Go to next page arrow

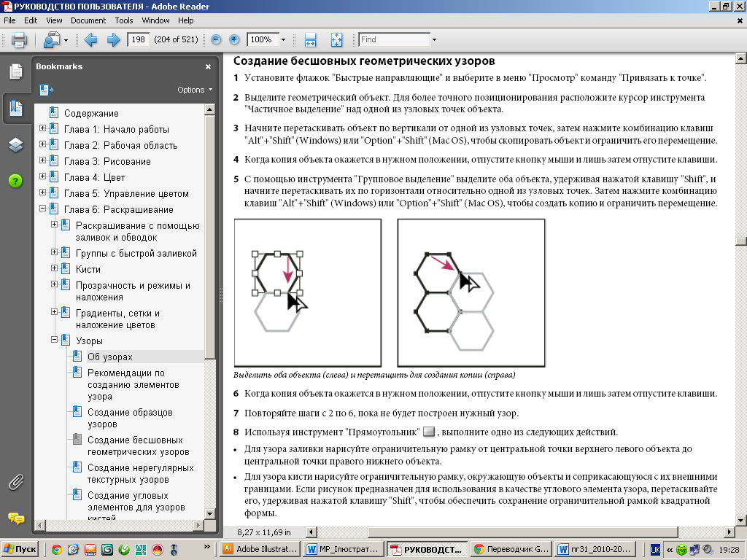pyautogui.click(x=113, y=39)
